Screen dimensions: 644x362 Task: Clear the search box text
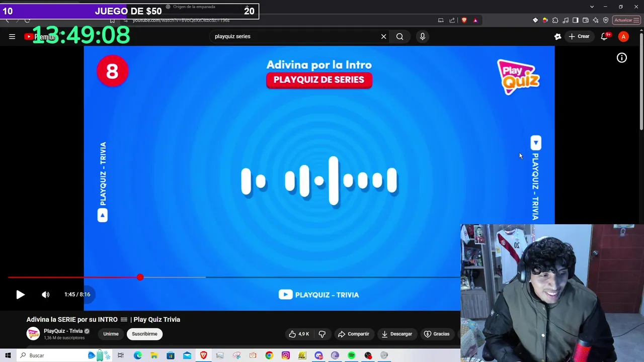[x=383, y=36]
